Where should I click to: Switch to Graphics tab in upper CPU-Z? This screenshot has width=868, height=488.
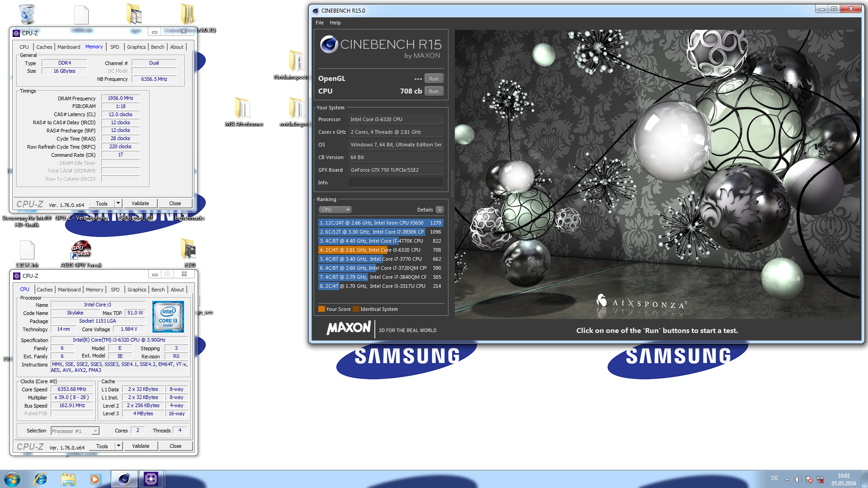[x=137, y=47]
